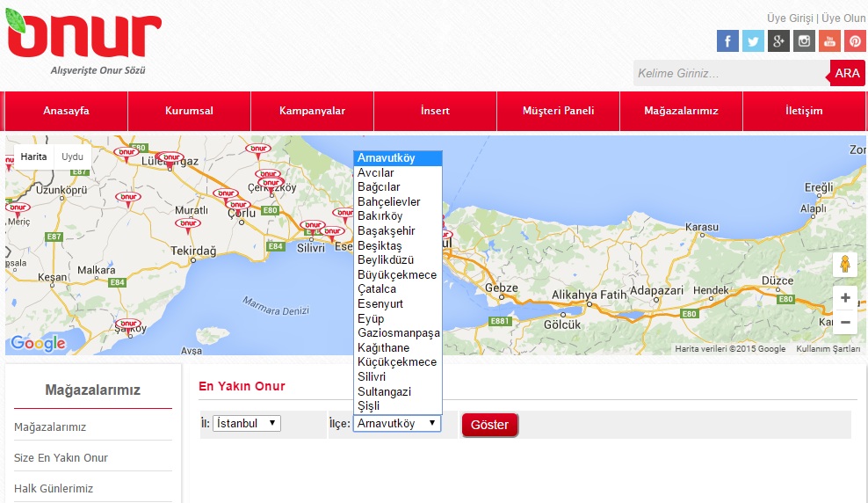Go to Anasayfa menu item
The width and height of the screenshot is (868, 503).
click(67, 111)
